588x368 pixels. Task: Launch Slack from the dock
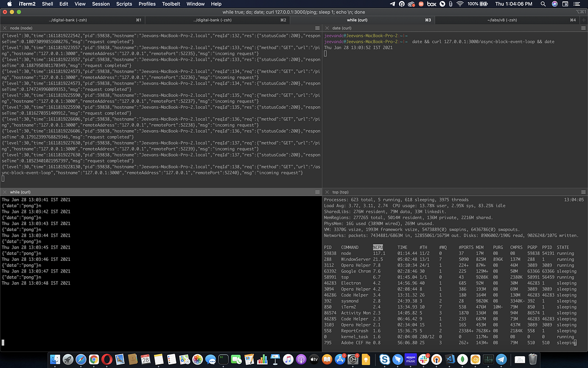pos(422,360)
